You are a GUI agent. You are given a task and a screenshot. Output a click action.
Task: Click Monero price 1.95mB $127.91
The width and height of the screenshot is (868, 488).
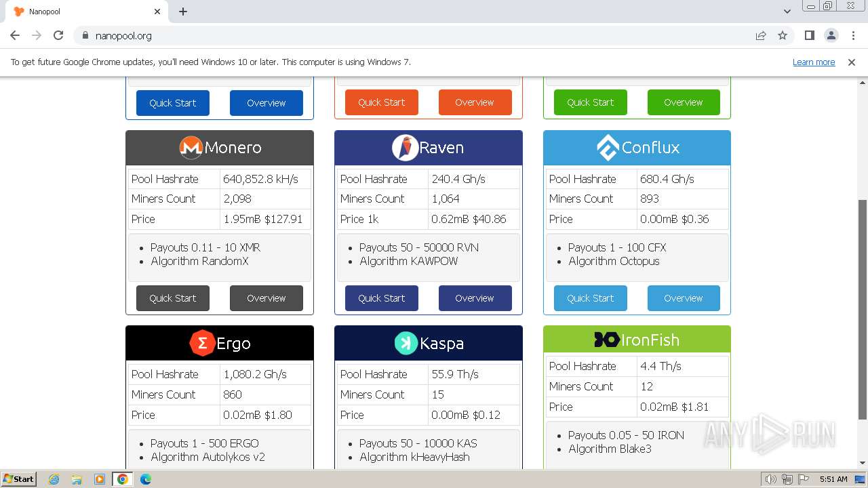click(x=263, y=219)
